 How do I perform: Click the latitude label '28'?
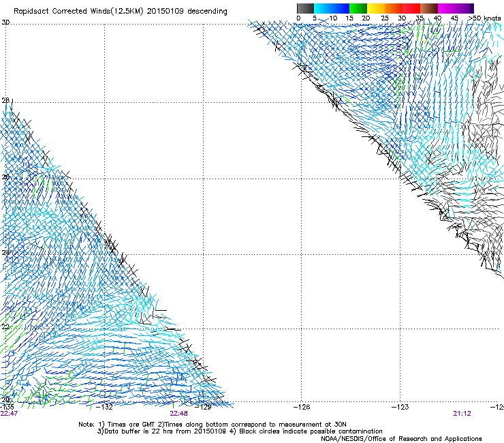point(5,101)
